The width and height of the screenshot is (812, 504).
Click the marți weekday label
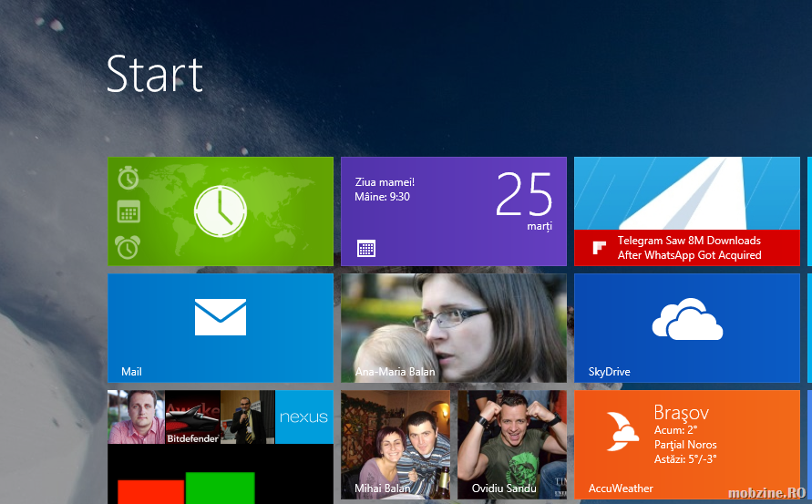[540, 226]
